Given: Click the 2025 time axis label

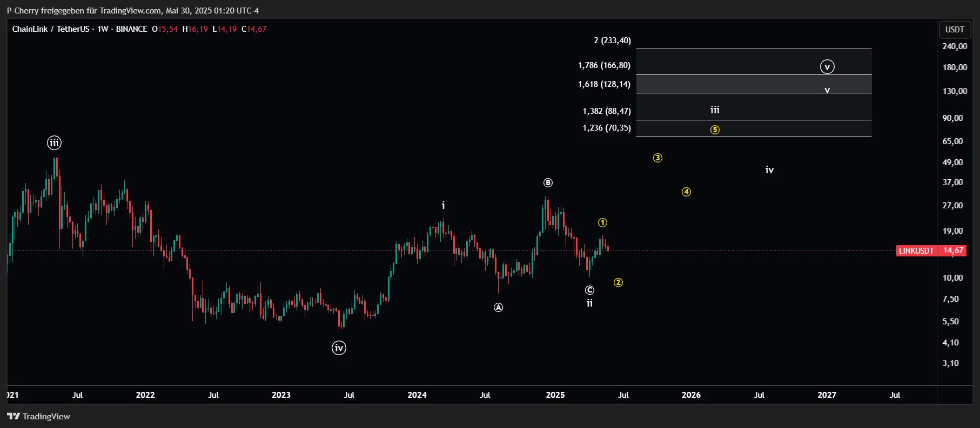Looking at the screenshot, I should tap(555, 395).
